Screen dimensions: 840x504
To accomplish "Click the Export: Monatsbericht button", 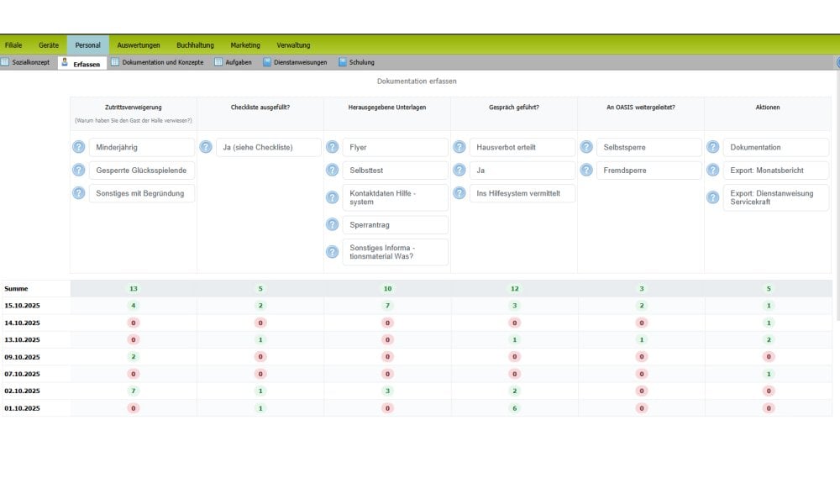I will click(775, 171).
